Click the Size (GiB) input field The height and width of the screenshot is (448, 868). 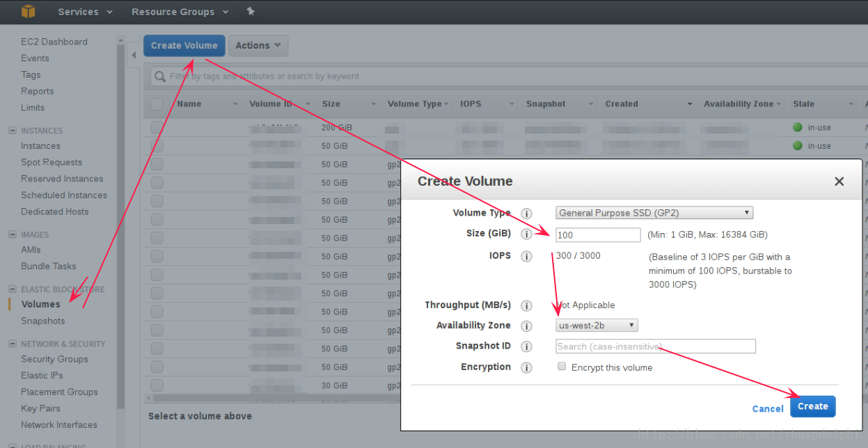click(x=598, y=235)
